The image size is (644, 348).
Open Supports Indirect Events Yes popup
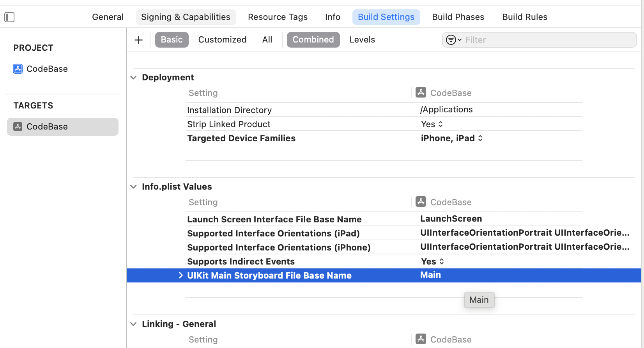coord(433,261)
